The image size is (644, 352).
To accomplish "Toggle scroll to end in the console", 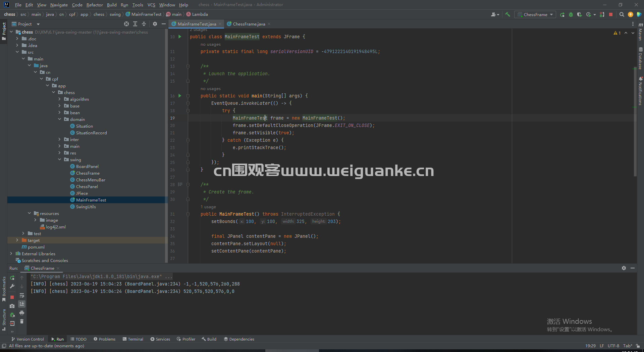I will [22, 304].
